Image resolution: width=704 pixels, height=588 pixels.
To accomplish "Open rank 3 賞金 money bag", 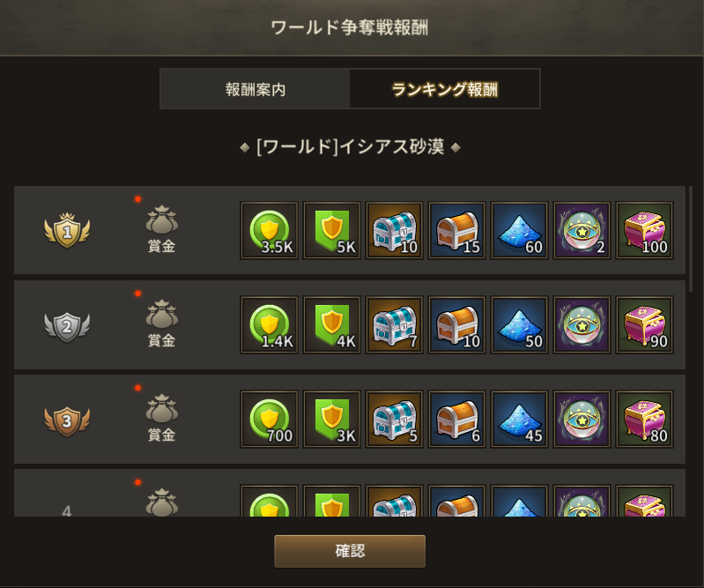I will pyautogui.click(x=161, y=418).
